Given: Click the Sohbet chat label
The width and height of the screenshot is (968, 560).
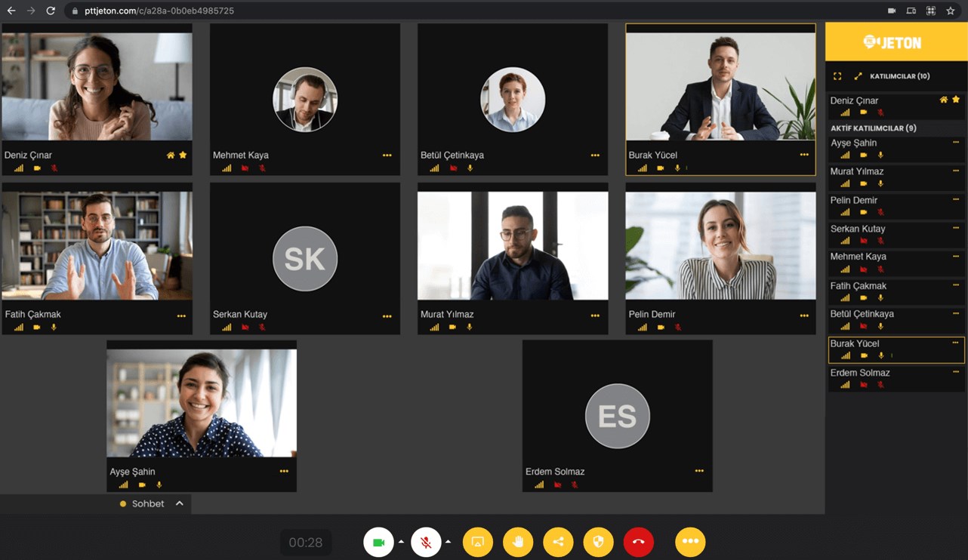Looking at the screenshot, I should pyautogui.click(x=148, y=503).
